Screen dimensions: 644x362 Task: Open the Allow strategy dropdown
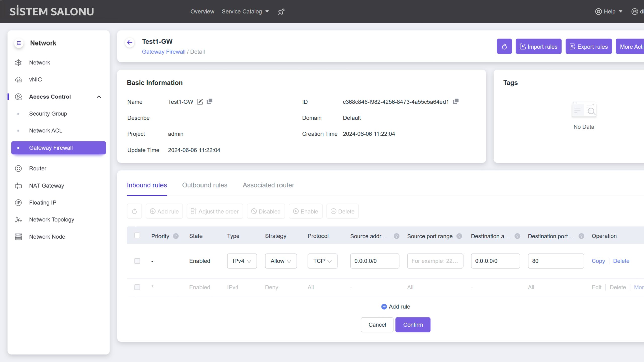pos(281,261)
